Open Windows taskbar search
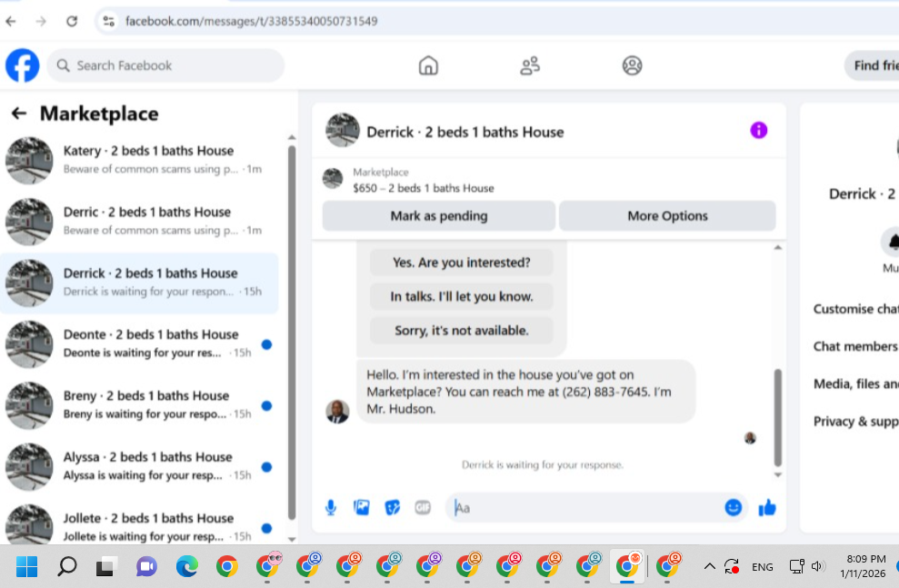Viewport: 899px width, 588px height. tap(67, 566)
